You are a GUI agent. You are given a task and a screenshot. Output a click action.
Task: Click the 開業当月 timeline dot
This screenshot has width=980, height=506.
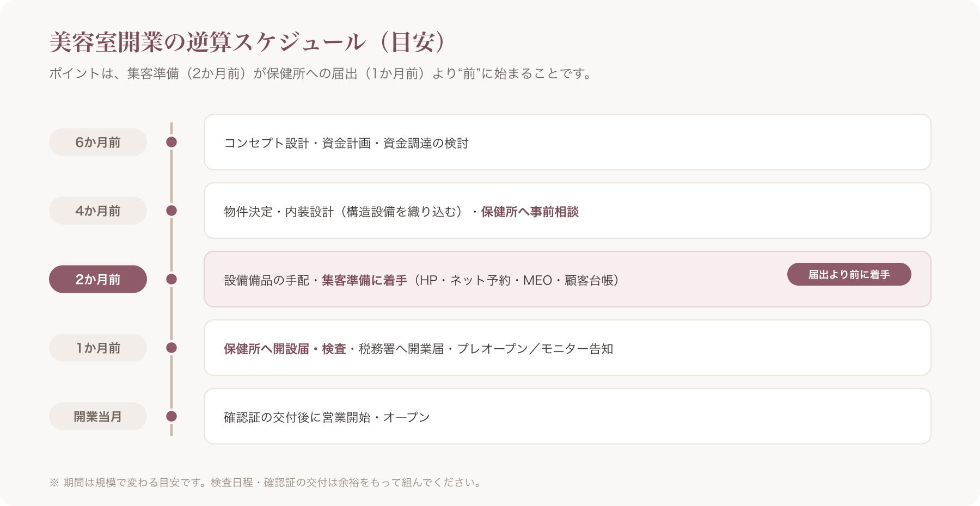171,416
